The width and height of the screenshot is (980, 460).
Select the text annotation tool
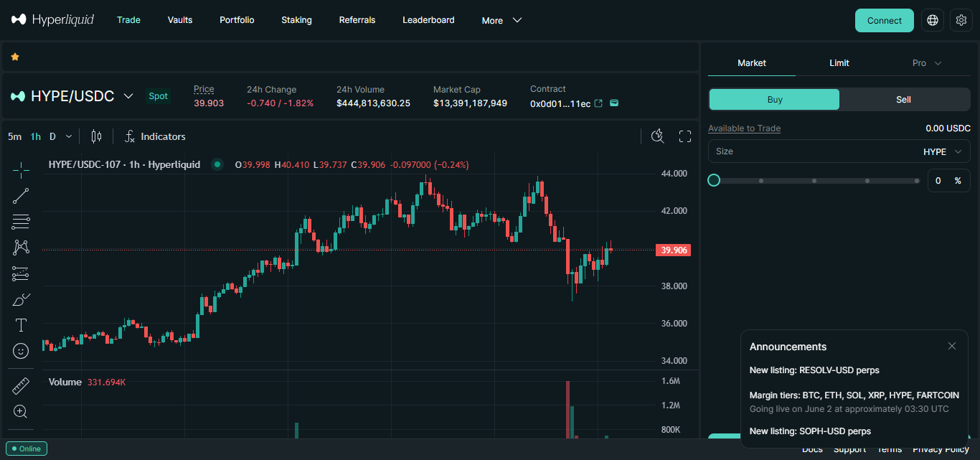tap(21, 325)
